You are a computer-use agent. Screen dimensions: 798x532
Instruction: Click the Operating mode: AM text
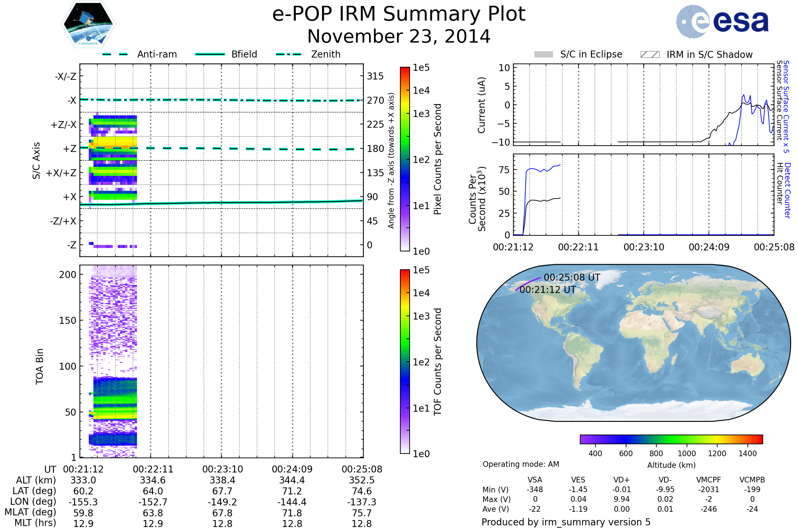click(x=521, y=464)
